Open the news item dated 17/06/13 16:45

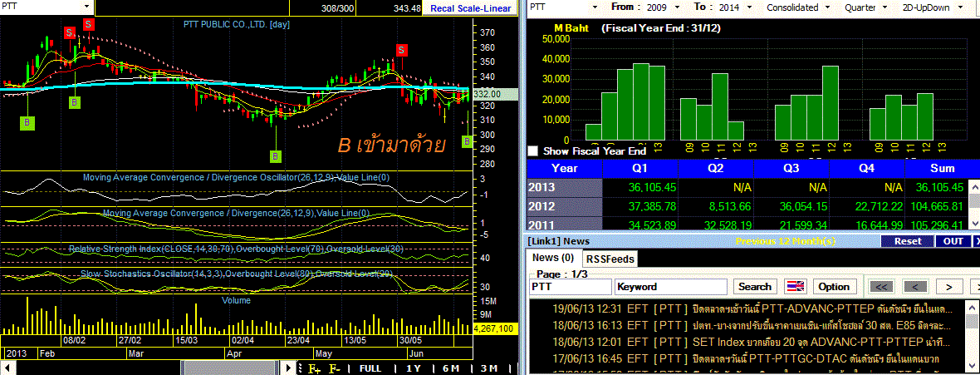[747, 358]
